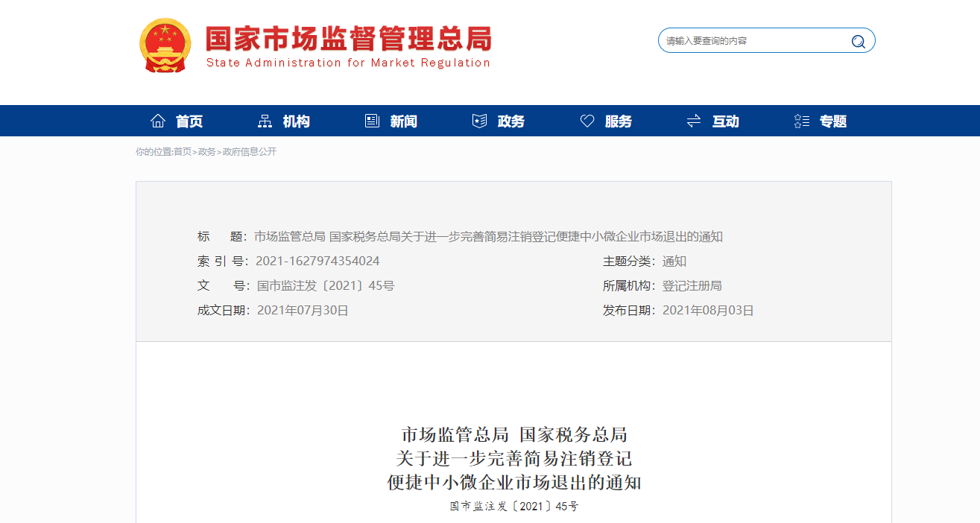
Task: Click the 发布日期 value 2021年08月03日
Action: [708, 311]
